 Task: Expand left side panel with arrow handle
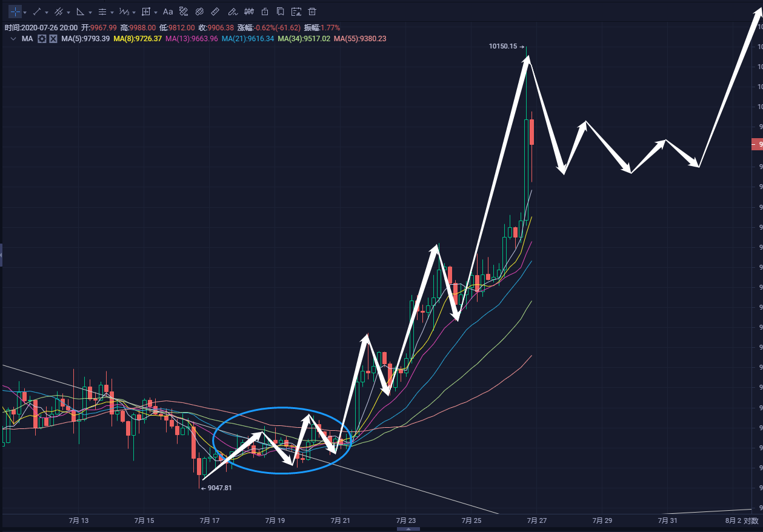(1, 255)
